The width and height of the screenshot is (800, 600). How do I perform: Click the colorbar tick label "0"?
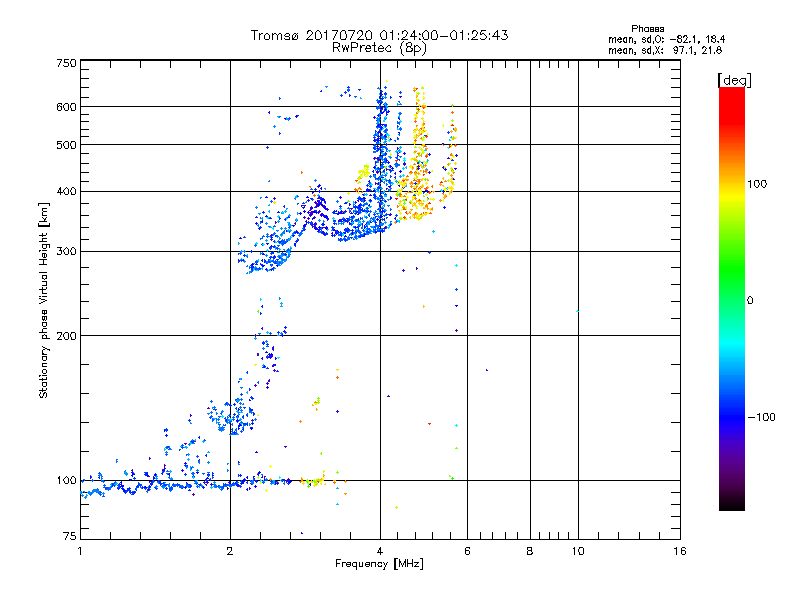point(750,301)
